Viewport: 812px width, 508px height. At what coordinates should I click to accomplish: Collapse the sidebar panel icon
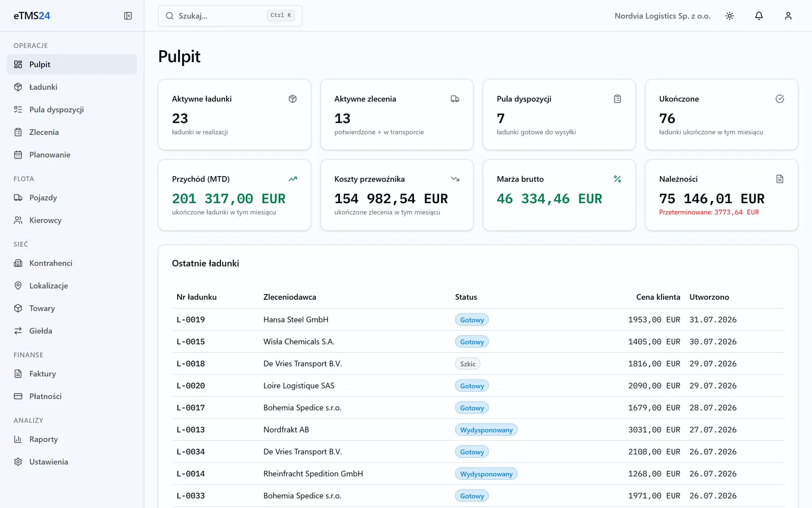coord(128,16)
